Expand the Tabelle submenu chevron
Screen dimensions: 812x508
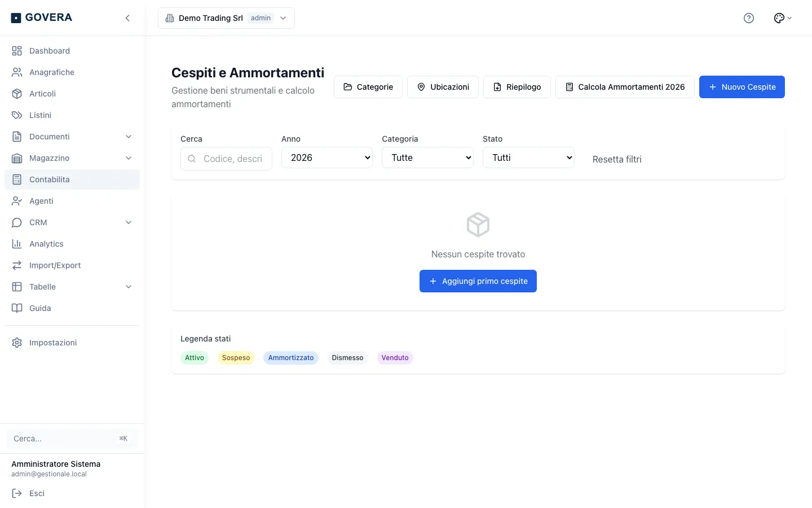pyautogui.click(x=129, y=287)
